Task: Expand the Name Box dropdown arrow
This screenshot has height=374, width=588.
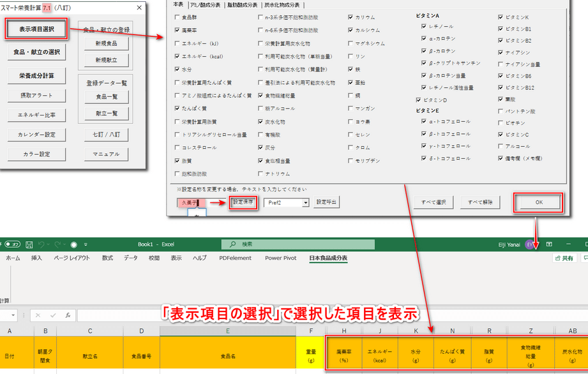Action: 12,315
